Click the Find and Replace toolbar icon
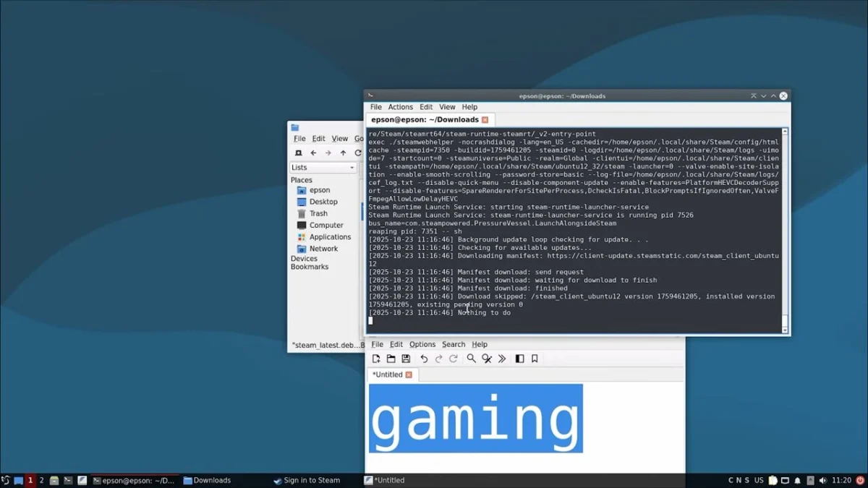Image resolution: width=868 pixels, height=488 pixels. coord(487,359)
